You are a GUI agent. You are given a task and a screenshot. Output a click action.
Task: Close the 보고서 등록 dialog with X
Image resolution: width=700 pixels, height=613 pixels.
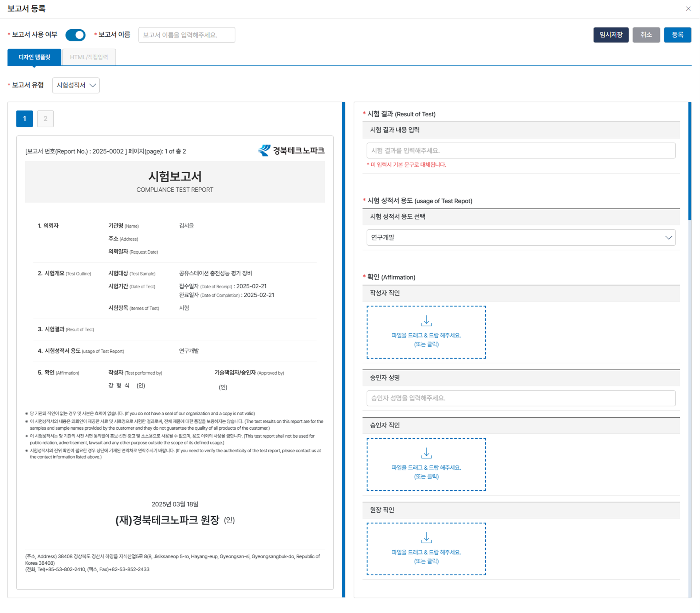688,9
